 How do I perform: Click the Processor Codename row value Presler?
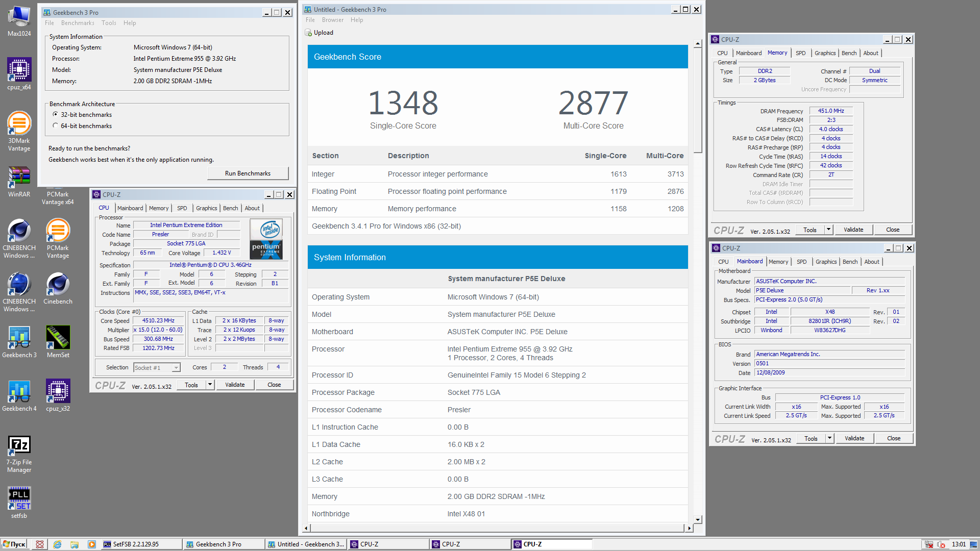pyautogui.click(x=459, y=410)
